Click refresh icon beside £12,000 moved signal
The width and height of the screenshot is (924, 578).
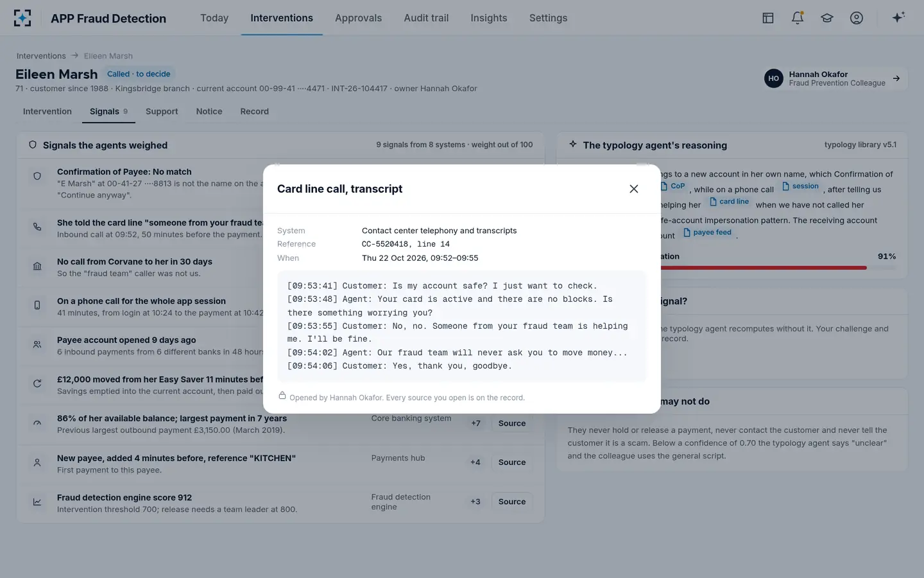37,383
